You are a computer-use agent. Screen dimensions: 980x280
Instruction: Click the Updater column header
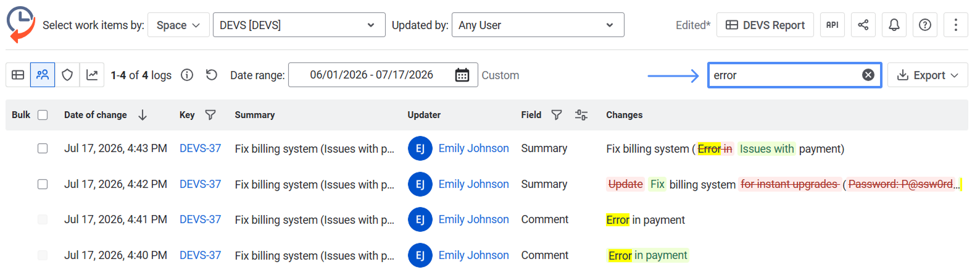[x=424, y=115]
